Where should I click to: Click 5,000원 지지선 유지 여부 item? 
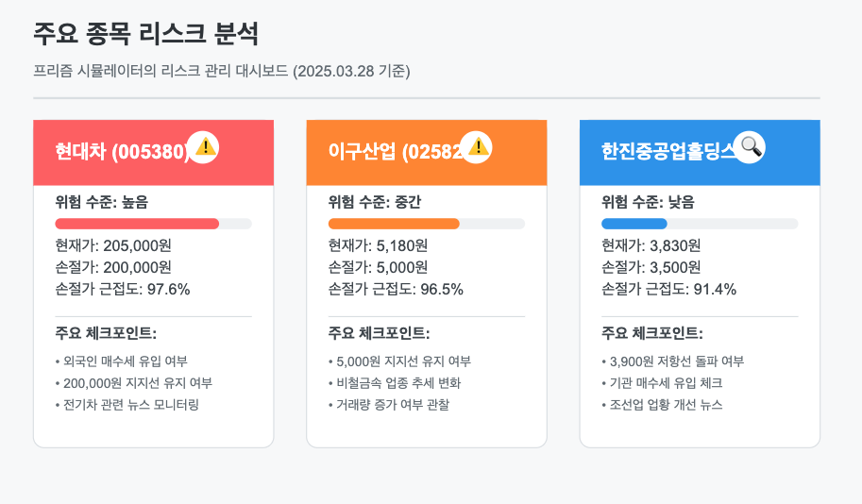pyautogui.click(x=399, y=361)
